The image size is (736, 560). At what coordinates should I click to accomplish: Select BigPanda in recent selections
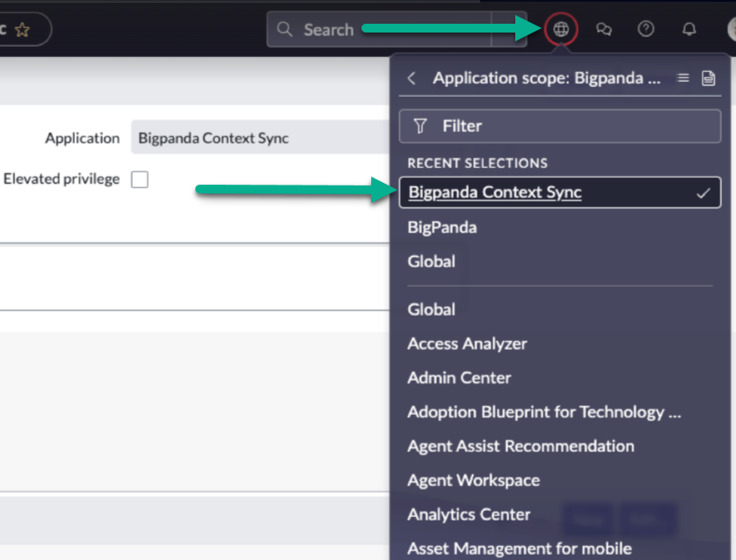point(442,227)
